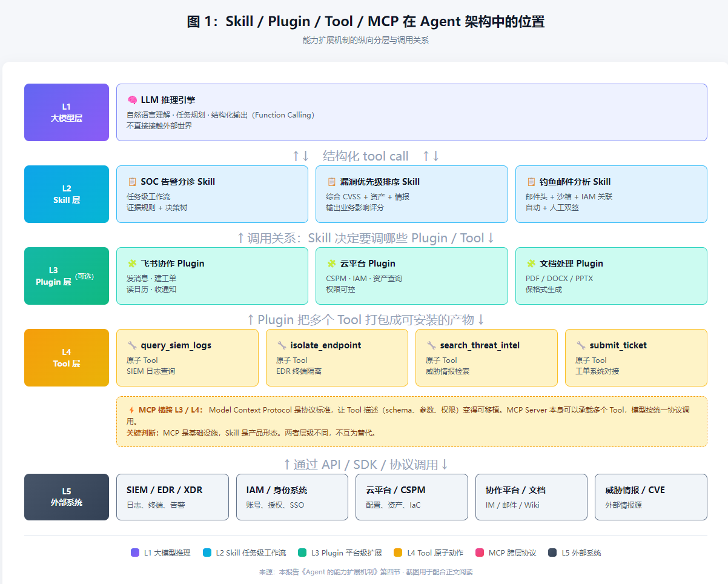Image resolution: width=728 pixels, height=584 pixels.
Task: Click the text 读日历 · 收通知
Action: pyautogui.click(x=151, y=290)
